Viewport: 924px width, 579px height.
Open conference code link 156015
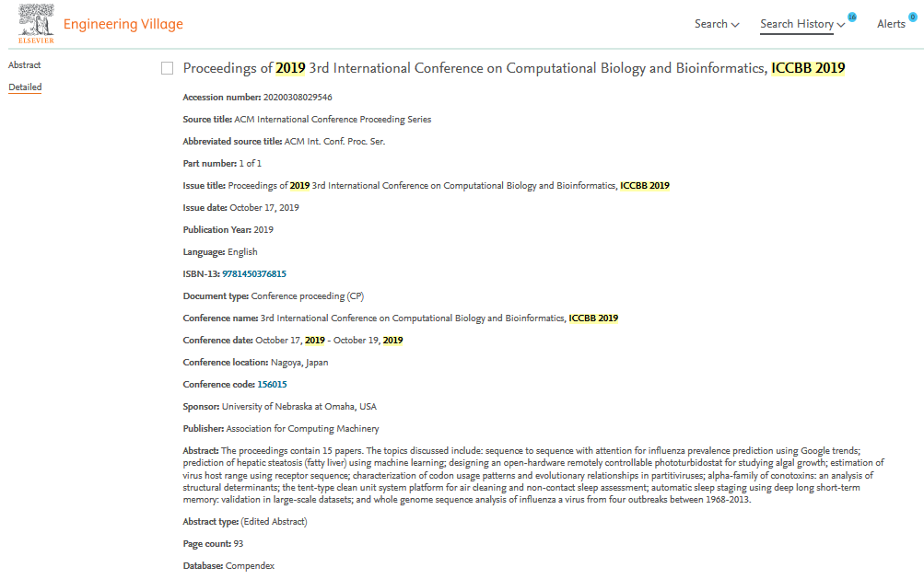(x=273, y=385)
